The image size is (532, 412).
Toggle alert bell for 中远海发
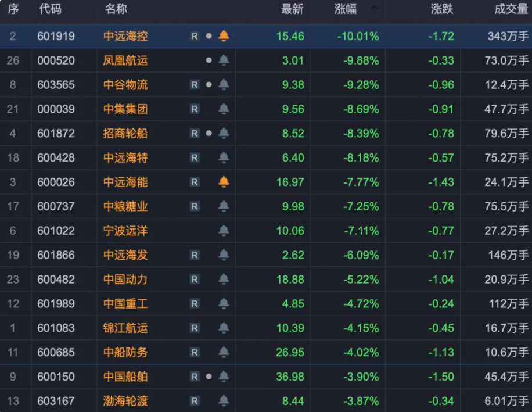224,255
